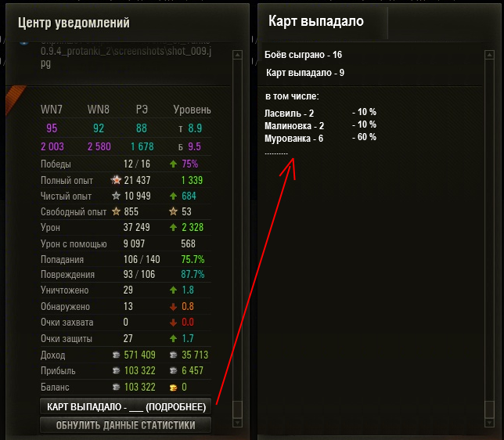Select the Центр уведомлений header
This screenshot has width=504, height=440.
coord(74,23)
